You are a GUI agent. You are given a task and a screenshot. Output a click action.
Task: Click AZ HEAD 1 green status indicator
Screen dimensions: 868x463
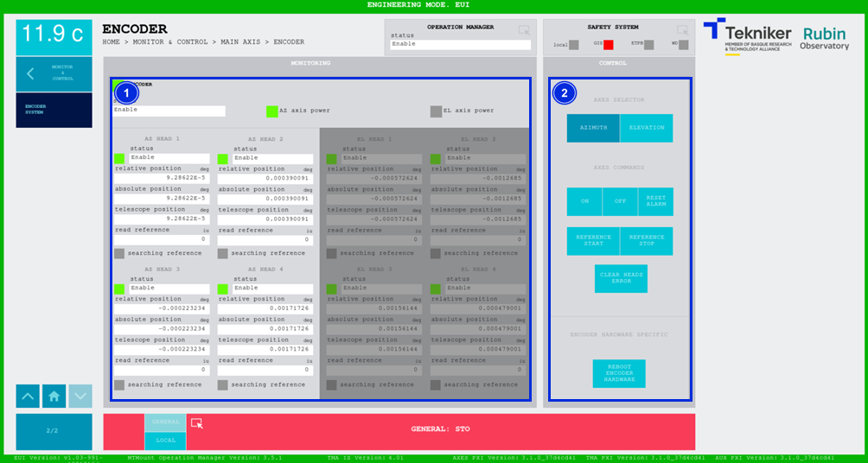[119, 159]
